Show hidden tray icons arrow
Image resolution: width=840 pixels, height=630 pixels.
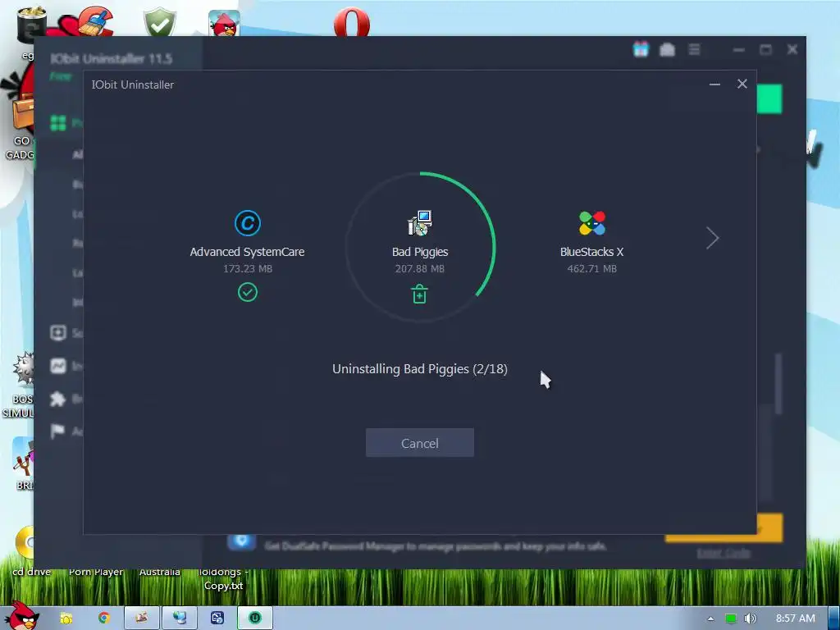pos(710,619)
